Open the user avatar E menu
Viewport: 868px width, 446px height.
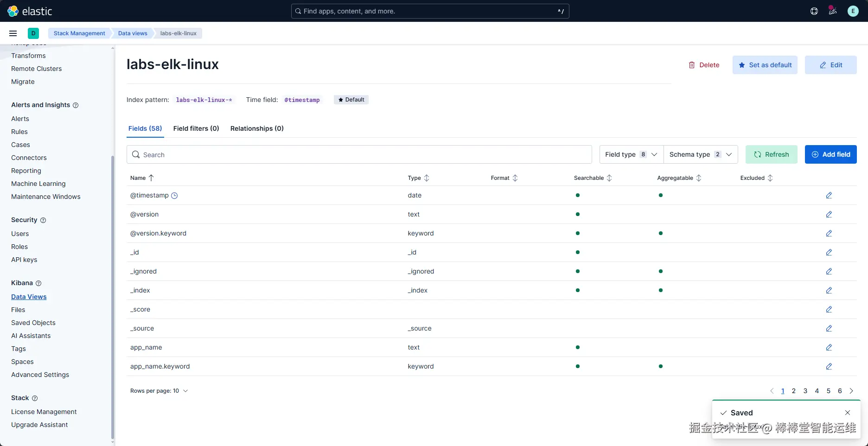click(853, 11)
